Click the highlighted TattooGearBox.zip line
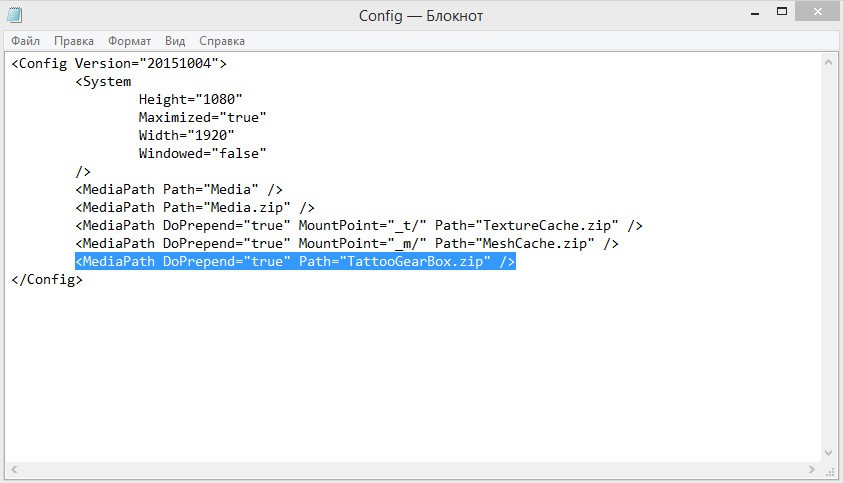Image resolution: width=843 pixels, height=483 pixels. (x=295, y=261)
